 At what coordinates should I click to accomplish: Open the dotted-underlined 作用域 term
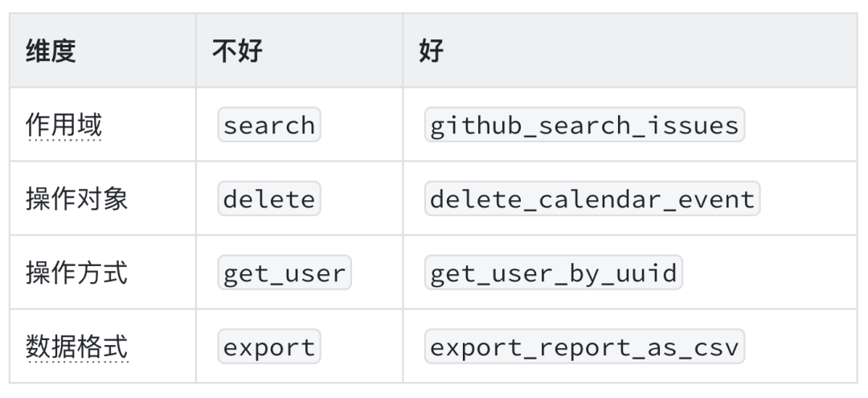click(64, 125)
